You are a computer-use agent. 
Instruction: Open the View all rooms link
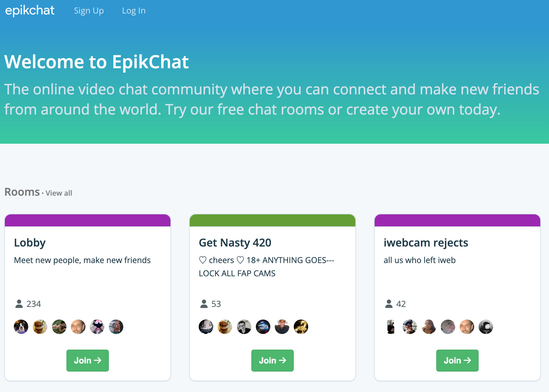(x=59, y=193)
